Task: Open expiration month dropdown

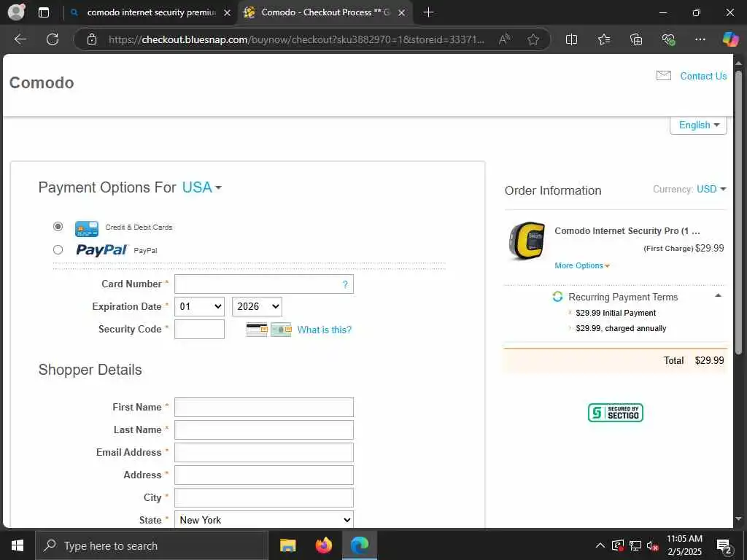Action: click(x=200, y=307)
